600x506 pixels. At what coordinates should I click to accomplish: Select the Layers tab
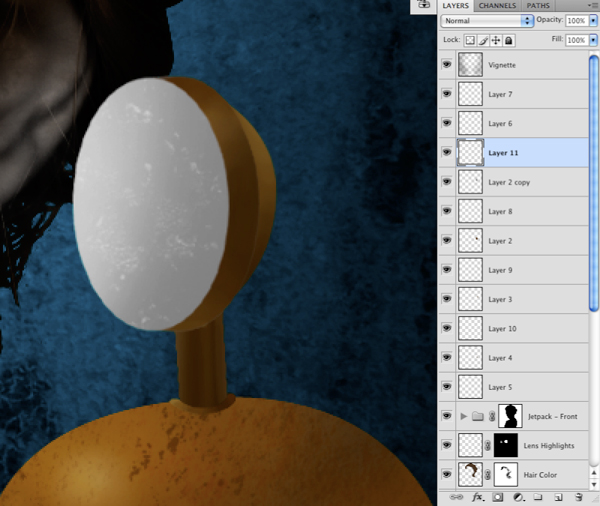(x=455, y=6)
